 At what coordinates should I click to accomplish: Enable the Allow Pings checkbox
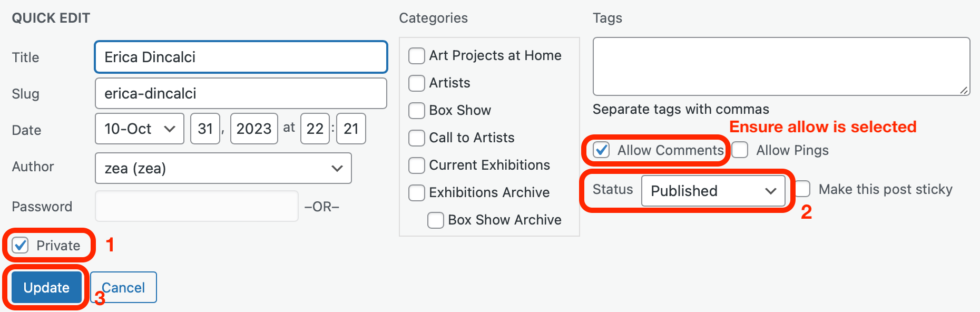[x=740, y=150]
